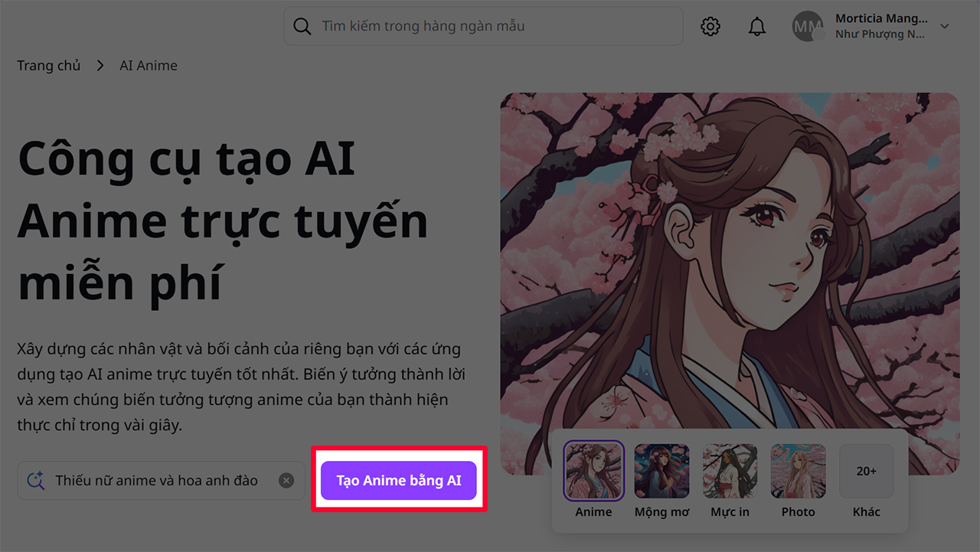Choose the Mộng mơ style thumbnail
This screenshot has height=552, width=980.
pos(661,471)
